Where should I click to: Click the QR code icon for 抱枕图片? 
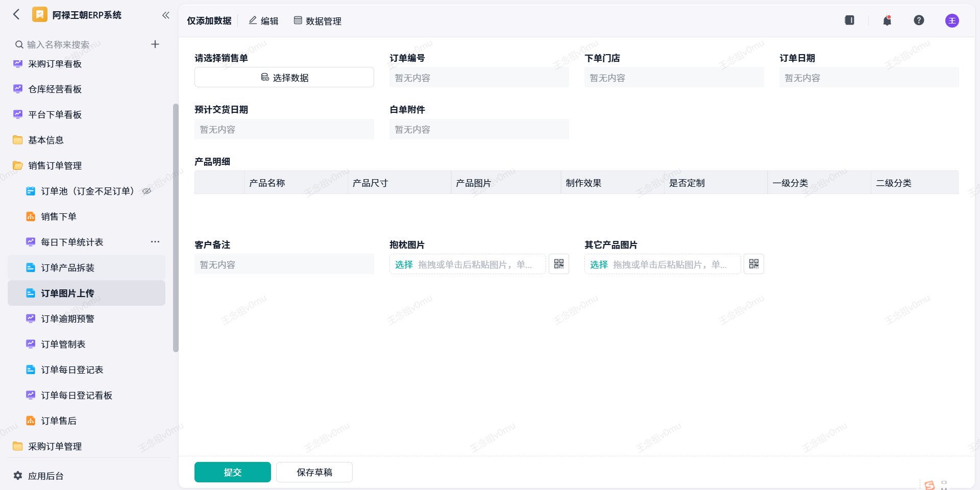(559, 264)
